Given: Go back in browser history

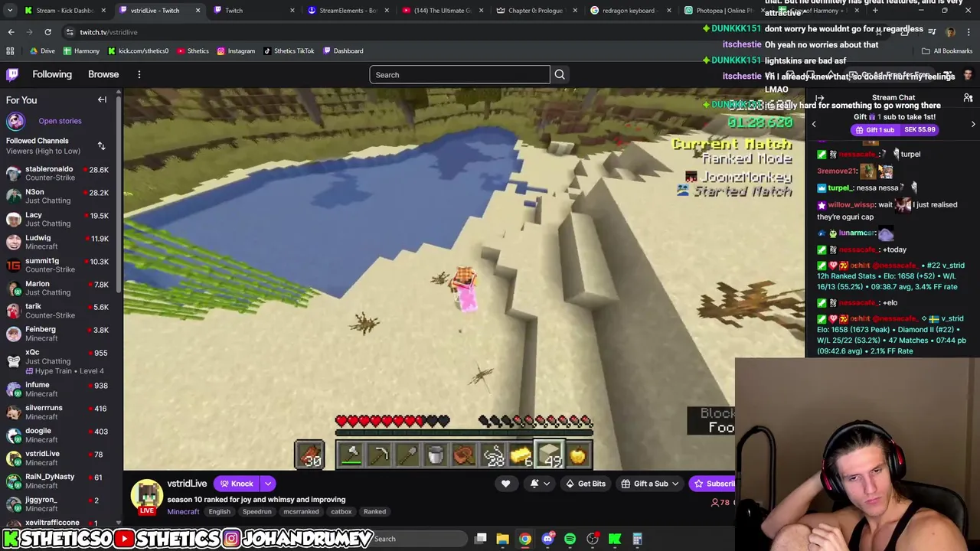Looking at the screenshot, I should [x=11, y=32].
